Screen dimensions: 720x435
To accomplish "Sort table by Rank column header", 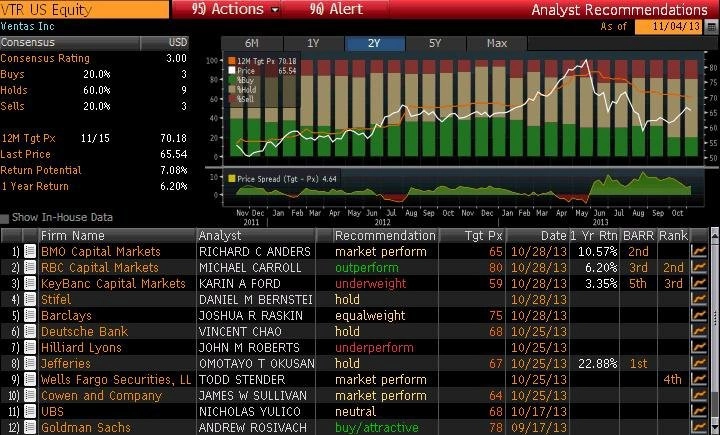I will (673, 236).
